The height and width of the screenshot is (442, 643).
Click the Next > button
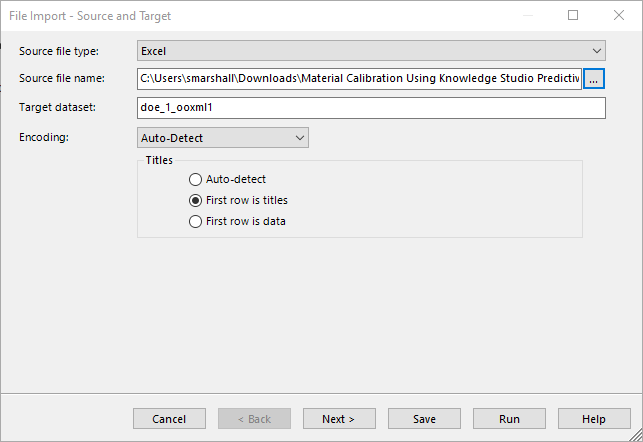339,419
